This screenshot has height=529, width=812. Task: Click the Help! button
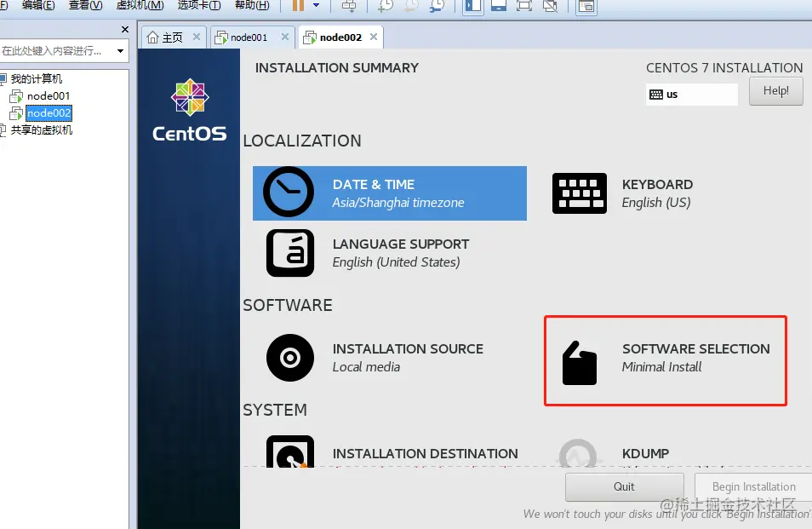coord(775,91)
